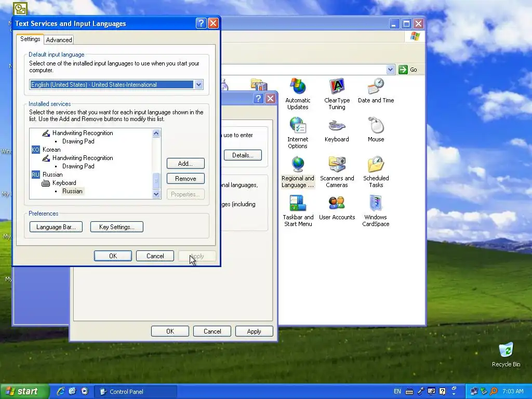Screen dimensions: 532x399
Task: Select the Settings tab
Action: tap(30, 39)
